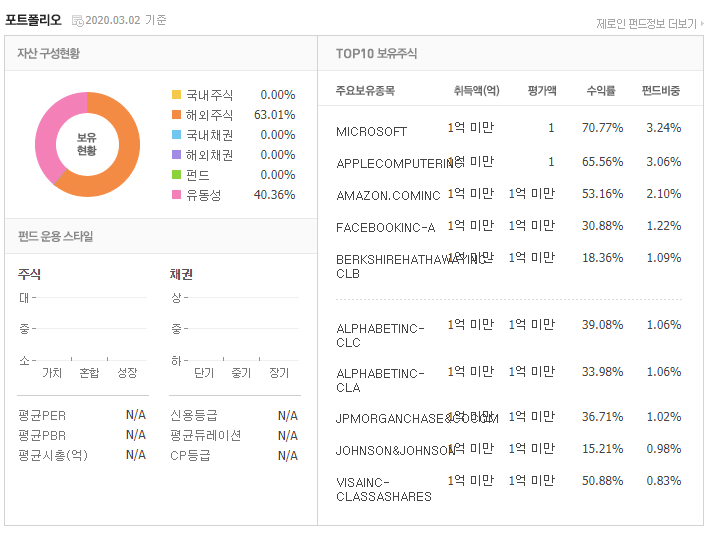
Task: Click the 펀드 green legend swatch
Action: [176, 175]
